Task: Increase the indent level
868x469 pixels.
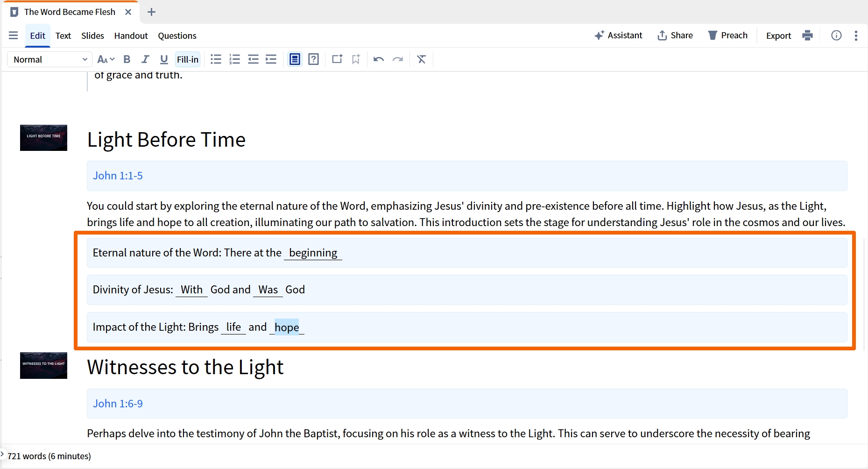Action: click(x=271, y=59)
